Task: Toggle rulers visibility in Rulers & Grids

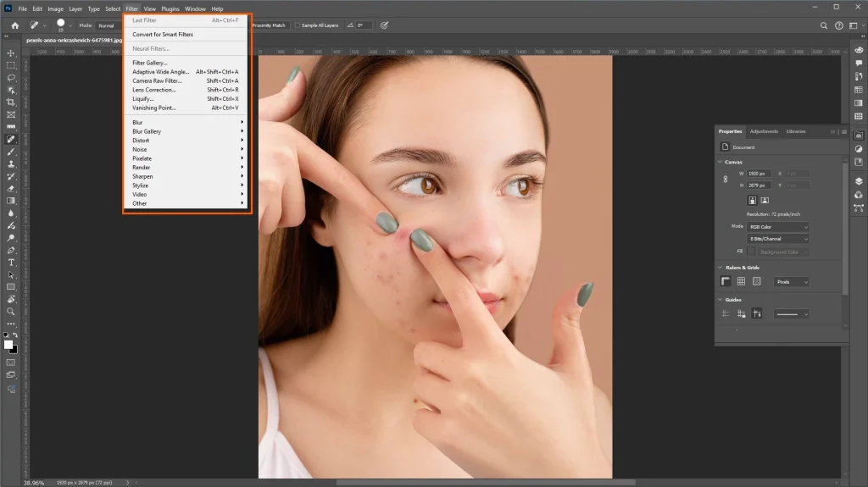Action: pos(726,281)
